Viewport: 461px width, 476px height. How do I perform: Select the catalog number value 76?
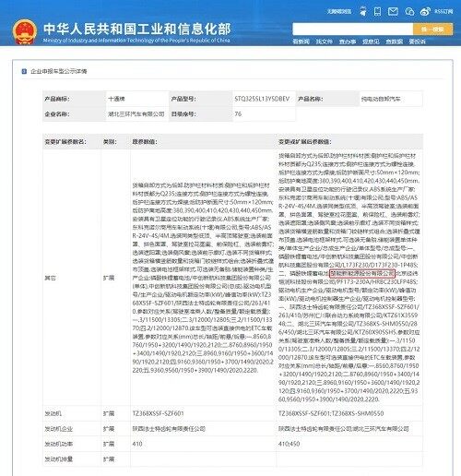pos(238,114)
